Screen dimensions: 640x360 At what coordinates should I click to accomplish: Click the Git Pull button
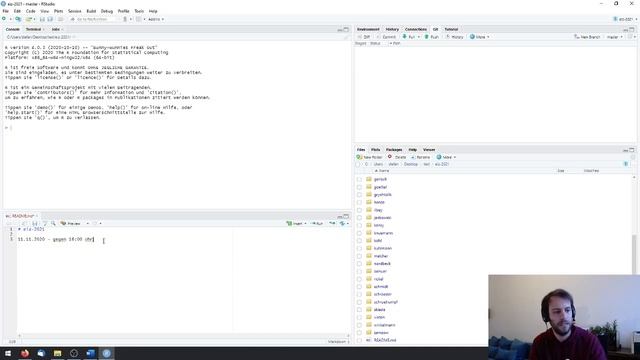409,37
